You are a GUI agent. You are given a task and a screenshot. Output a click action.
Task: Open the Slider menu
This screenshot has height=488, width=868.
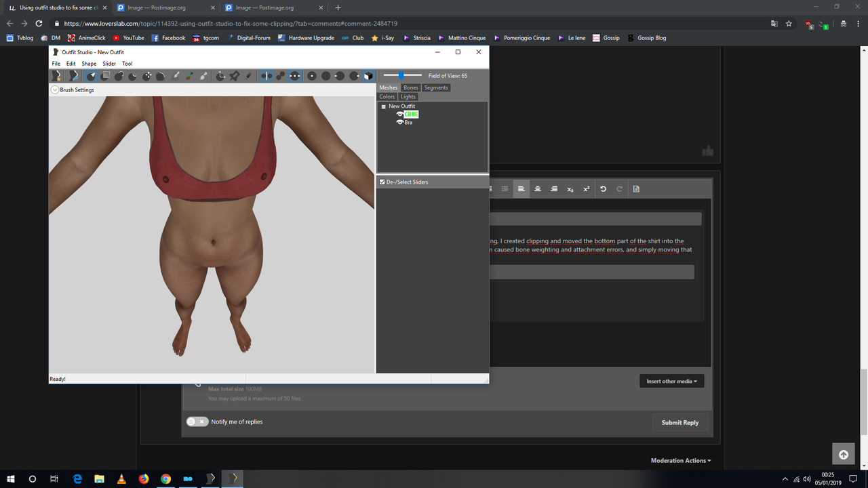pyautogui.click(x=109, y=64)
